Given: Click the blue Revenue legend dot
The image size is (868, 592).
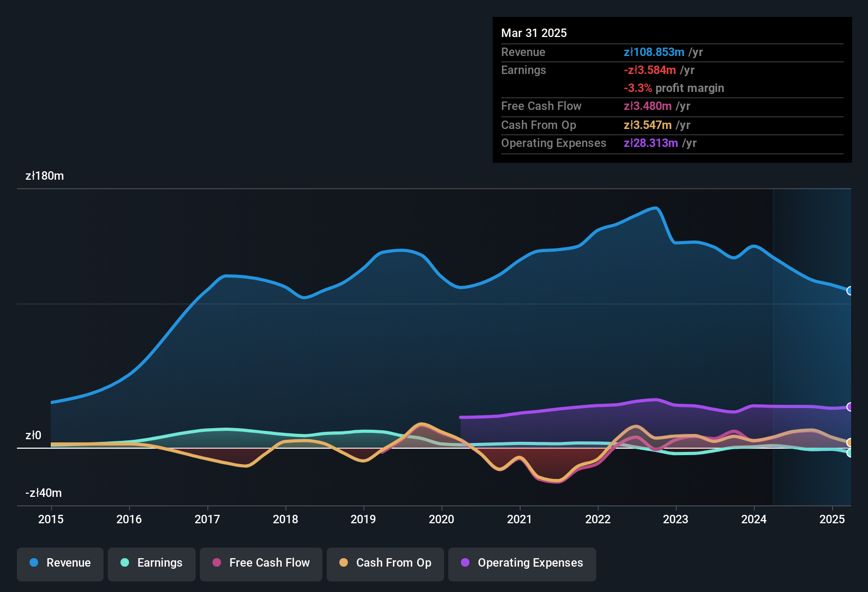Looking at the screenshot, I should (x=34, y=563).
